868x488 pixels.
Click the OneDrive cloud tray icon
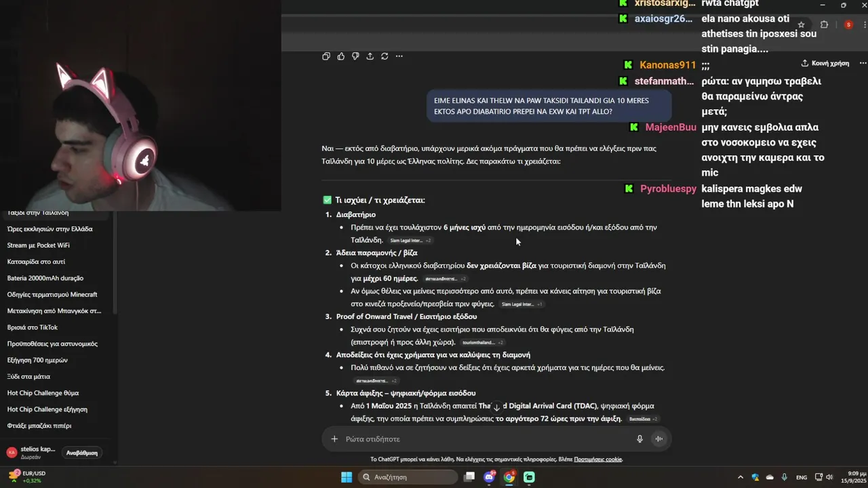[770, 477]
